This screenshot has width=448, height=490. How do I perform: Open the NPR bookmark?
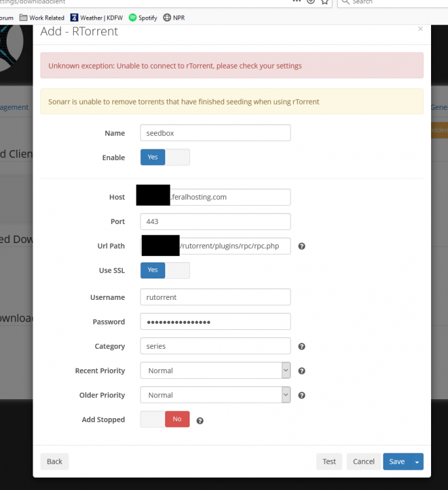[174, 18]
